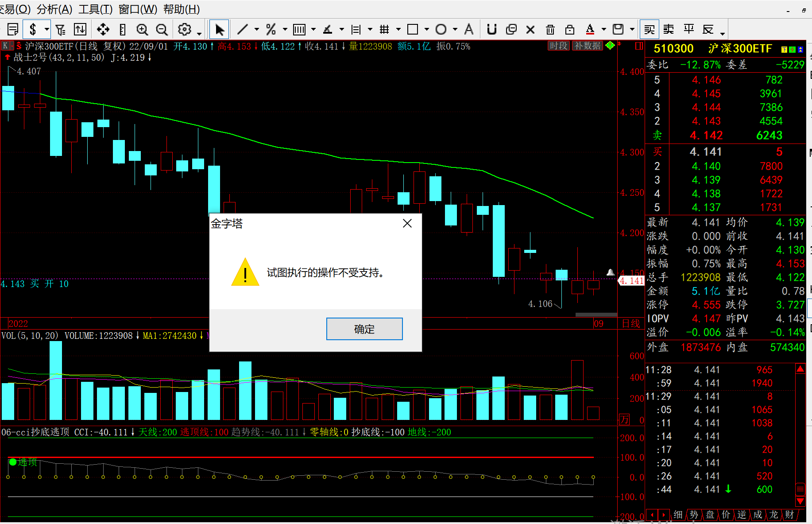
Task: Click the copy drawing objects icon
Action: [511, 30]
